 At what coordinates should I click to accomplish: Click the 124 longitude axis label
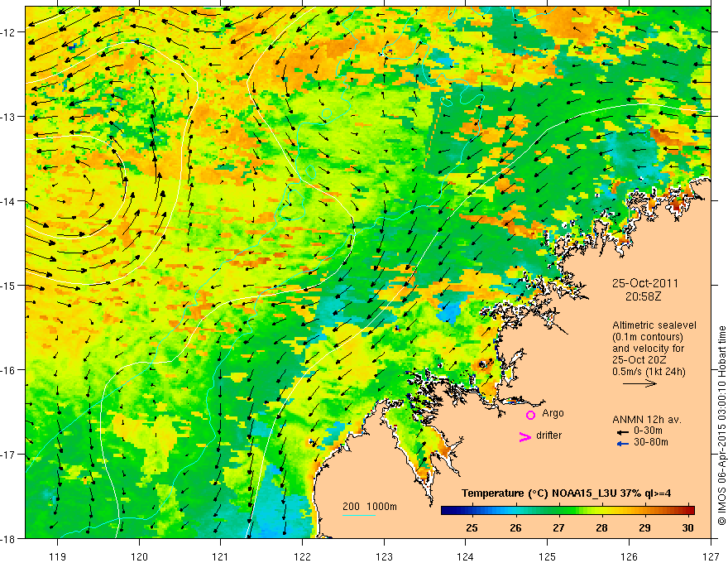tap(466, 557)
